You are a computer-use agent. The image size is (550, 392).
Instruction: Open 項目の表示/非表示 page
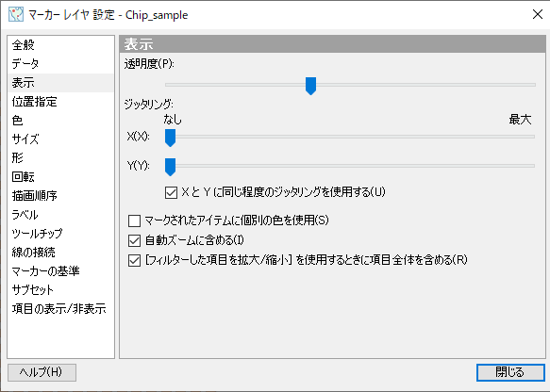tap(60, 309)
